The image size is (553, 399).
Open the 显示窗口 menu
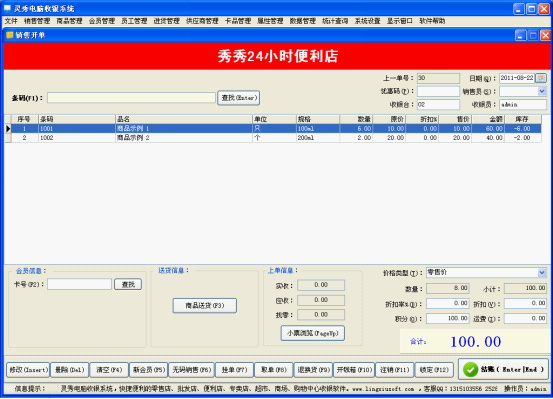[x=400, y=21]
